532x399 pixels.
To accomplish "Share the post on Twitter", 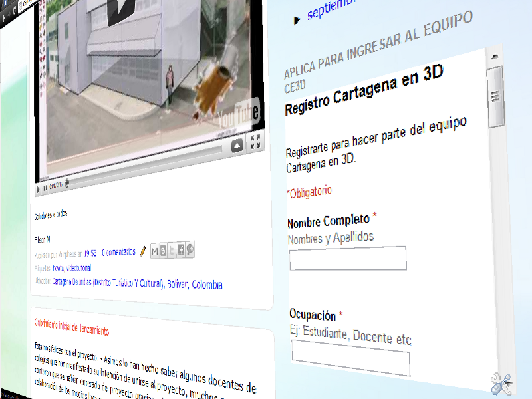I will (172, 250).
